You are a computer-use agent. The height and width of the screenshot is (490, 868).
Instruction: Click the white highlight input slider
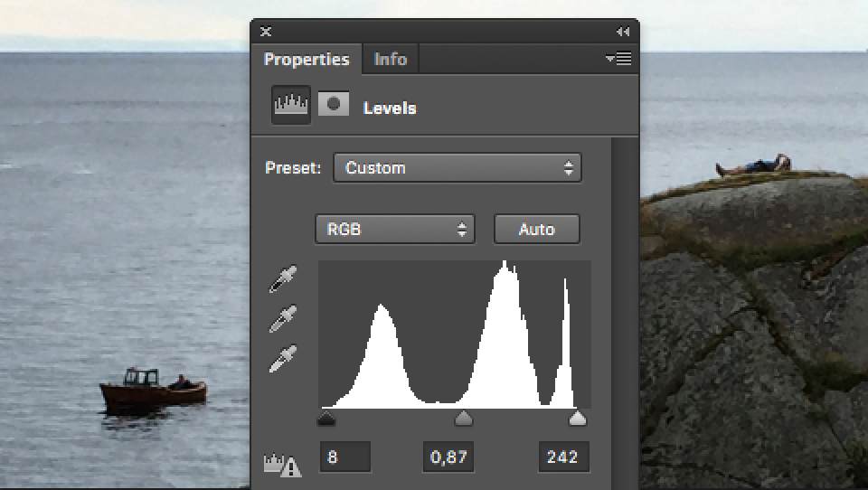[577, 419]
